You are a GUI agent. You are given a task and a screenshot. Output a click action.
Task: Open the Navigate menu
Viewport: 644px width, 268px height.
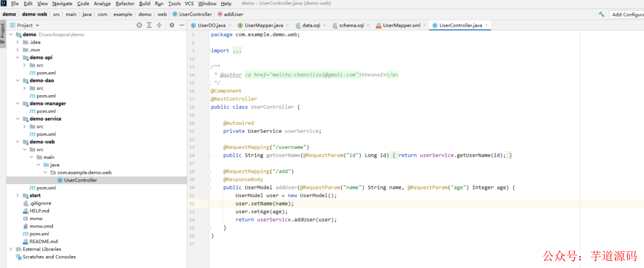[62, 4]
